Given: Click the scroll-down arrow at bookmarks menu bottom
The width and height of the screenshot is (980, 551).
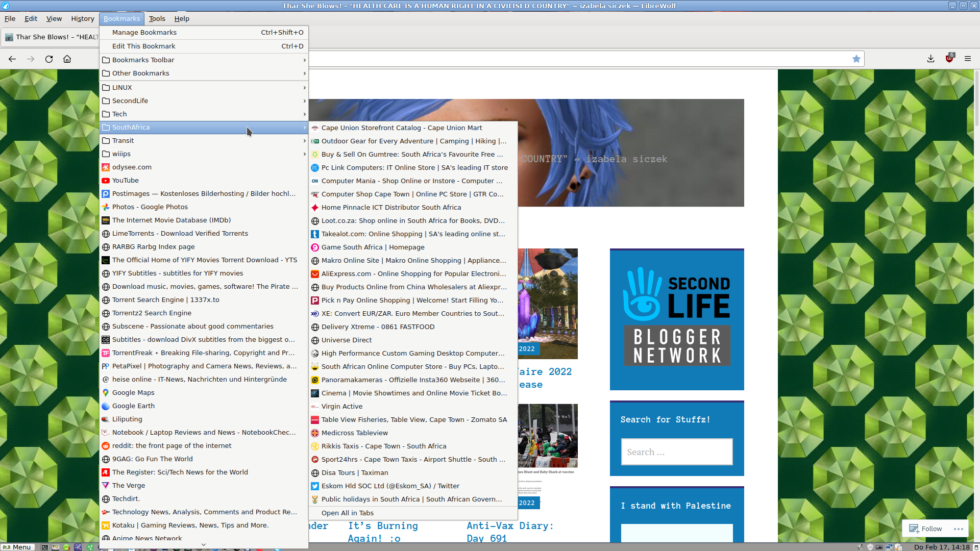Looking at the screenshot, I should 204,544.
